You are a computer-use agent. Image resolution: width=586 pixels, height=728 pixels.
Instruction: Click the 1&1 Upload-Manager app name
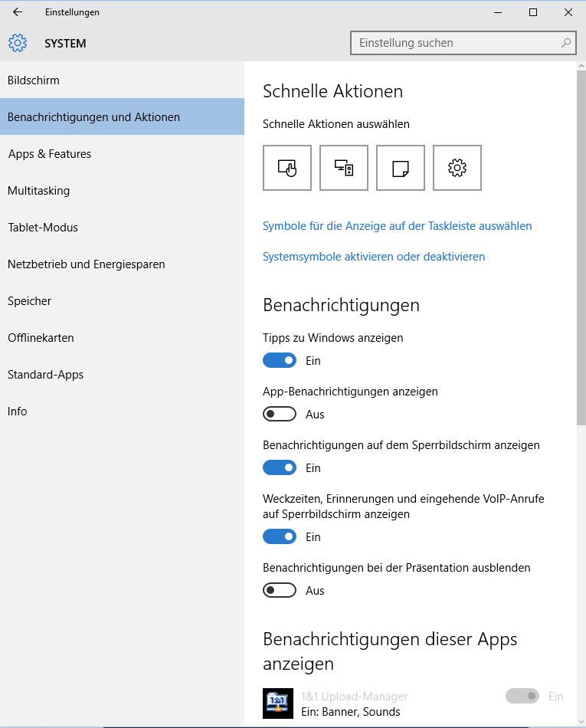tap(355, 697)
